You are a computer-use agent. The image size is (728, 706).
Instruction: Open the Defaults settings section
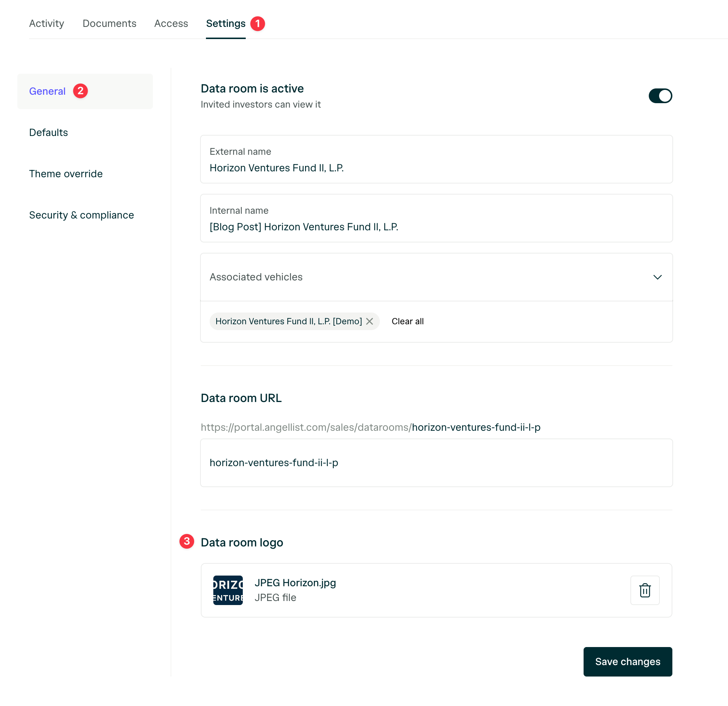coord(48,132)
